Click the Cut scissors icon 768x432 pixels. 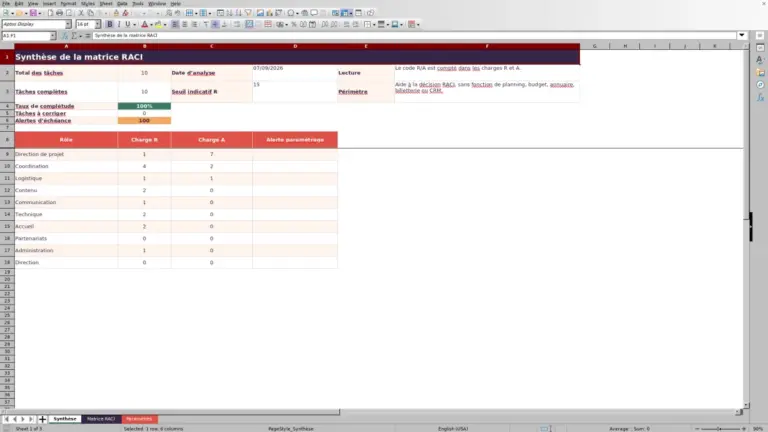[x=81, y=13]
